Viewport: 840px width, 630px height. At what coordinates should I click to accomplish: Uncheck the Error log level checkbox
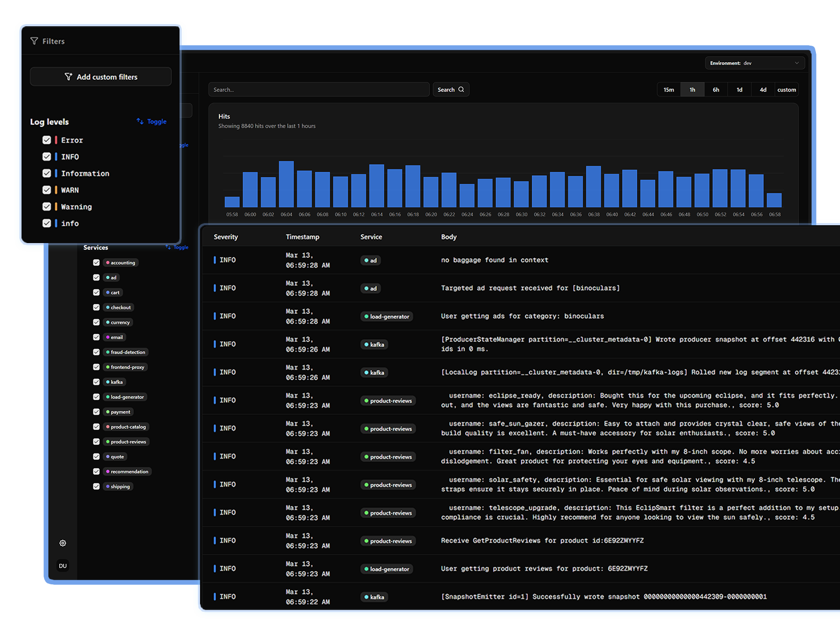(x=47, y=140)
